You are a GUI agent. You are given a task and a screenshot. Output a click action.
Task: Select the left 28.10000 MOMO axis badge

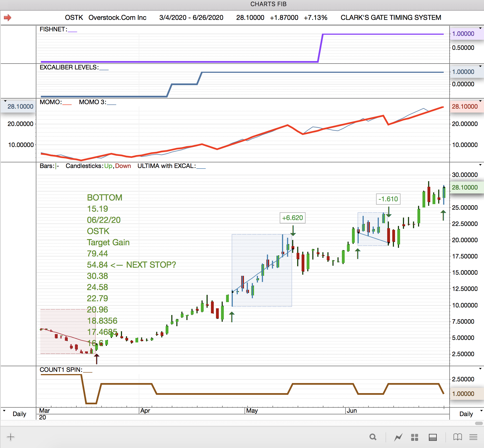18,107
